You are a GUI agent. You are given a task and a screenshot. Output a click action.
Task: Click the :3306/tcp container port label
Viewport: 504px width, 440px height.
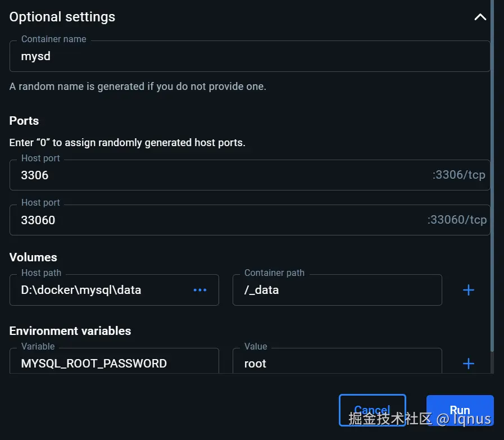(458, 175)
